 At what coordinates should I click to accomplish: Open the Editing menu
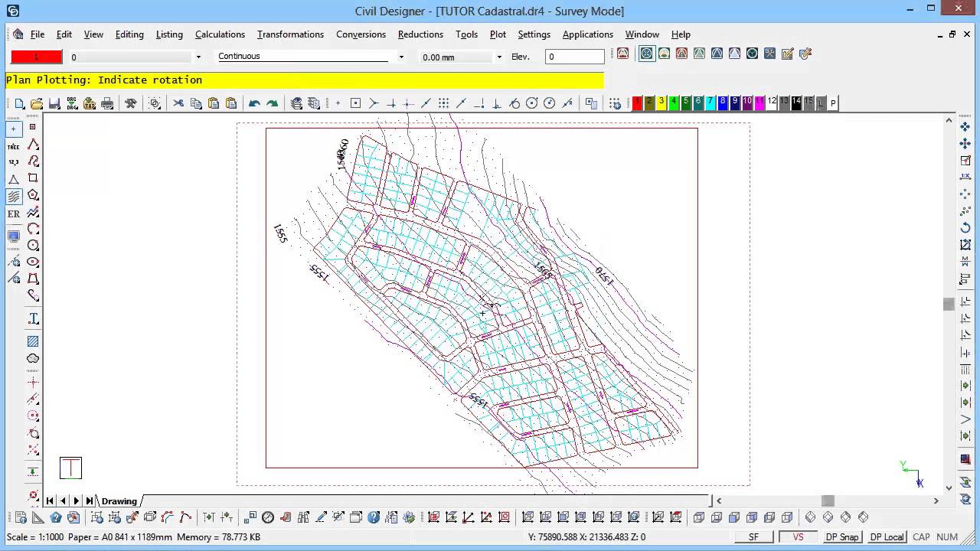(129, 34)
